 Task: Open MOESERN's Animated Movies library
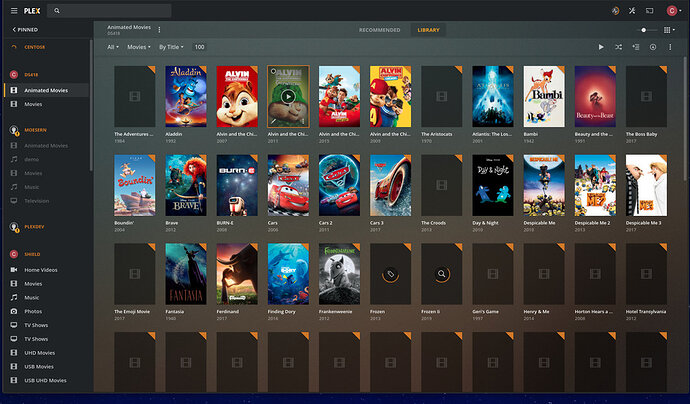click(x=46, y=145)
